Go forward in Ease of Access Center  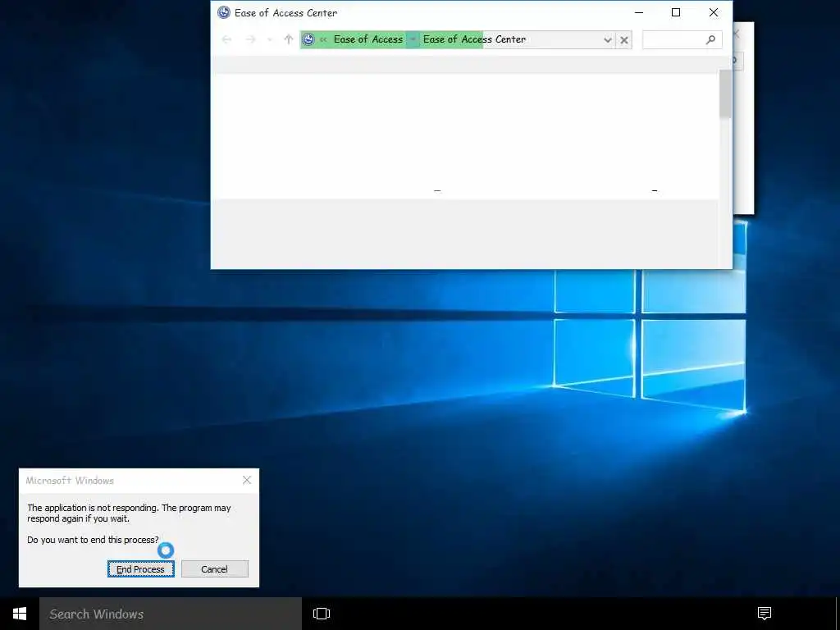pos(250,39)
